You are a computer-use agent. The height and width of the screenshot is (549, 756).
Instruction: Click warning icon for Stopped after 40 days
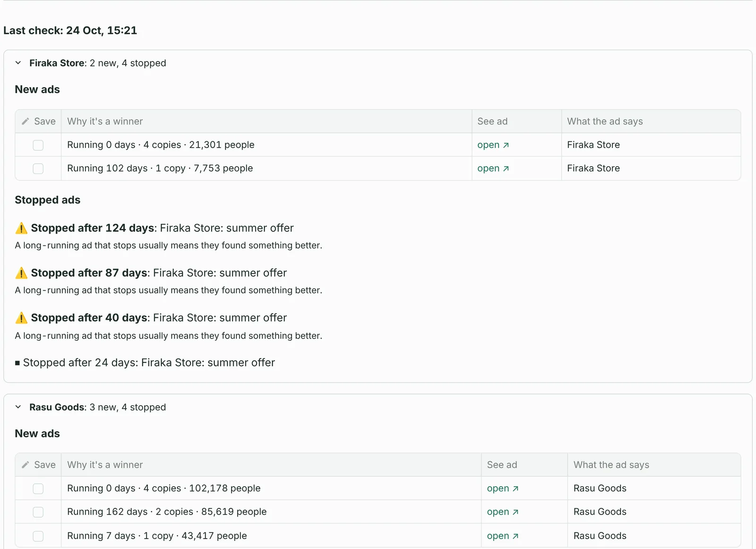click(x=21, y=318)
